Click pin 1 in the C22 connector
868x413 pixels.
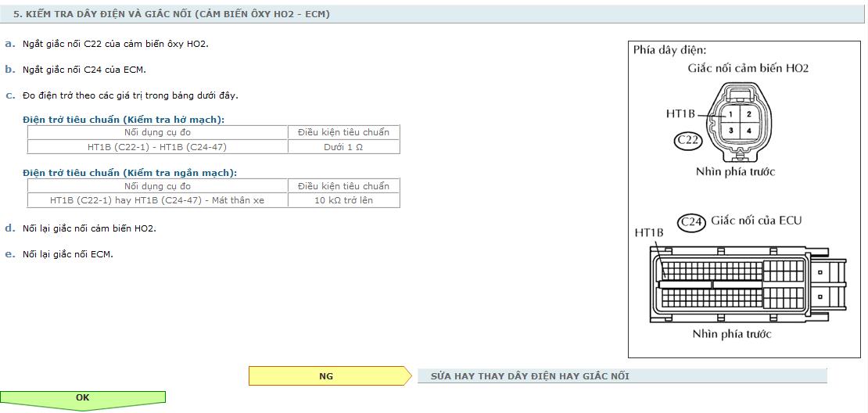pos(730,115)
